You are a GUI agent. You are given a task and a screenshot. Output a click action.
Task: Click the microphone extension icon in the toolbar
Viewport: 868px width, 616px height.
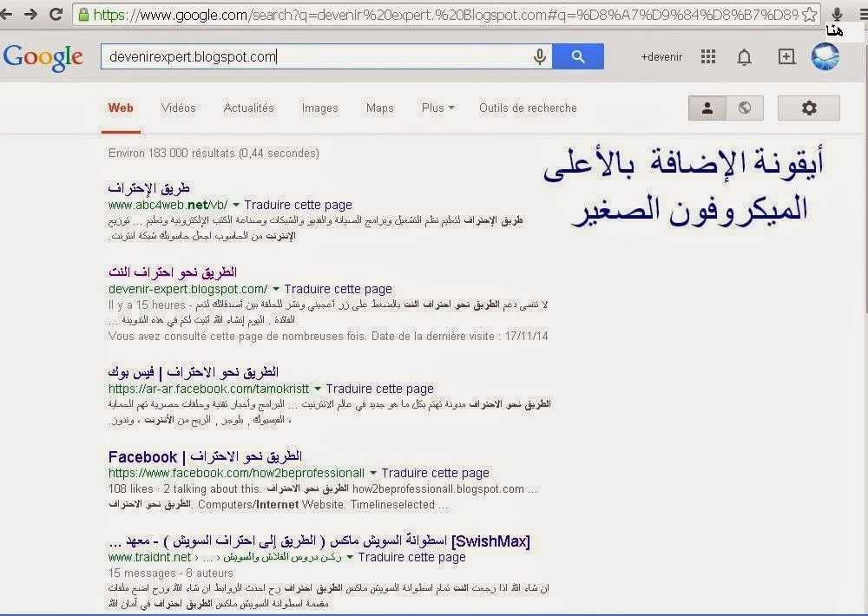coord(837,15)
